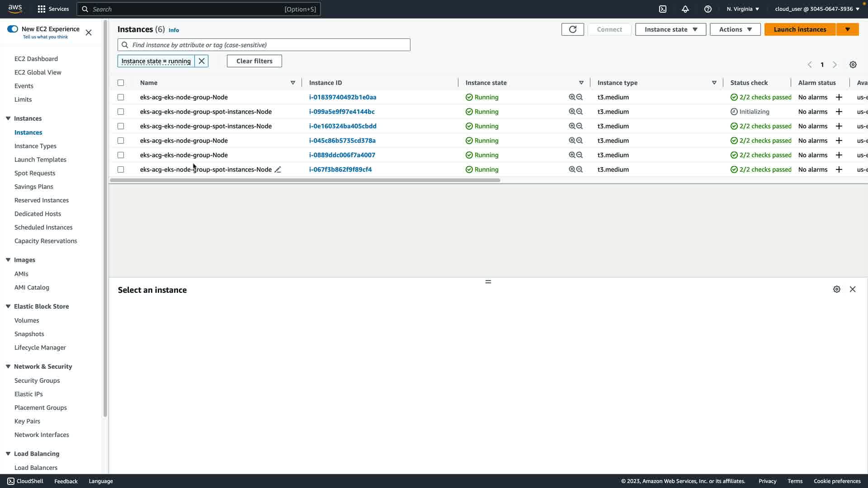Click the plus alarm icon in first row

(x=839, y=97)
